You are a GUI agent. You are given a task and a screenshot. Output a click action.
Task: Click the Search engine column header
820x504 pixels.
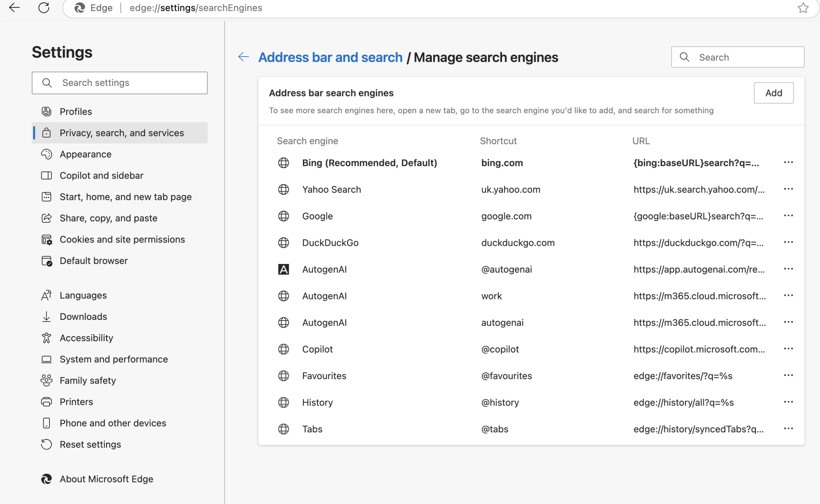pyautogui.click(x=307, y=141)
